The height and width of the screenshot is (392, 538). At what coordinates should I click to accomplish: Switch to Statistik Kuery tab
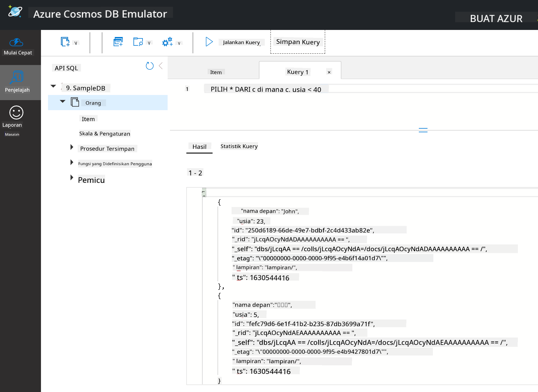tap(239, 146)
